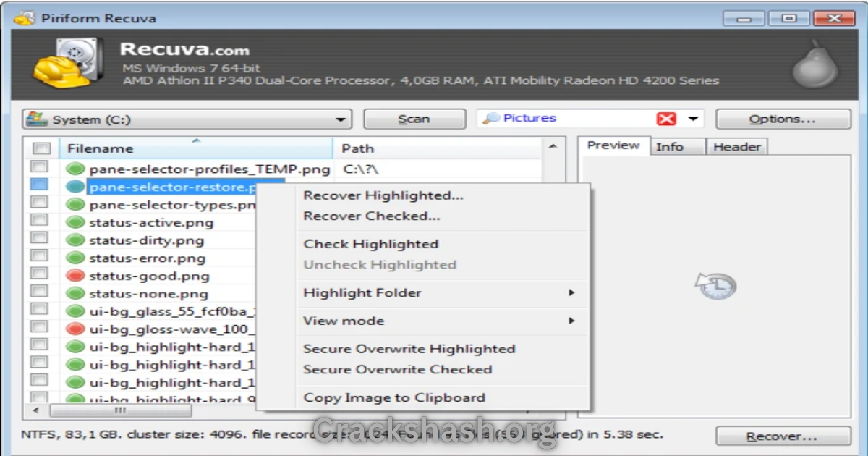
Task: Open the dropdown arrow next to the Pictures filter
Action: [x=693, y=119]
